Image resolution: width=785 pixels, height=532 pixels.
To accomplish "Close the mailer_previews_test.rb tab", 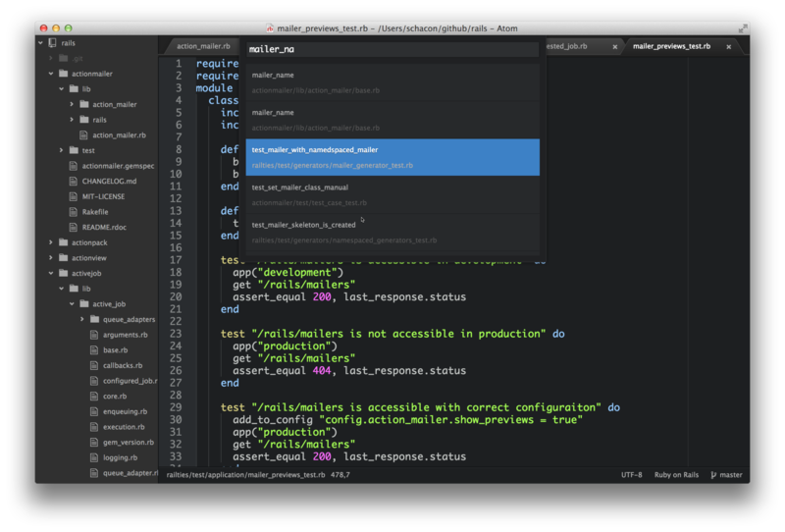I will tap(728, 46).
